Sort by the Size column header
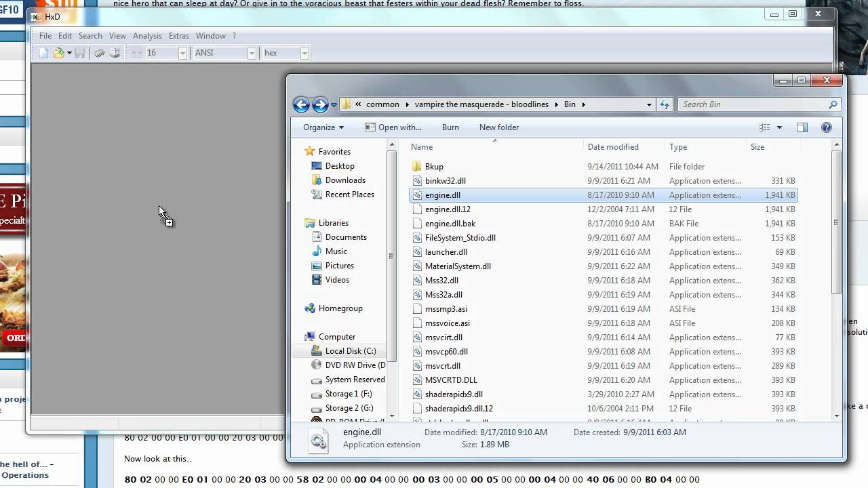 point(772,147)
